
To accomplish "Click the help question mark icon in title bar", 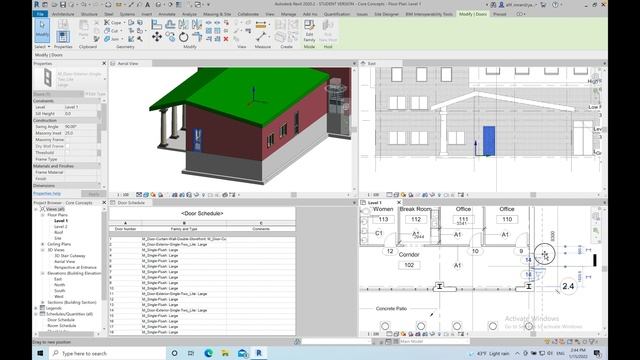I will (x=555, y=4).
